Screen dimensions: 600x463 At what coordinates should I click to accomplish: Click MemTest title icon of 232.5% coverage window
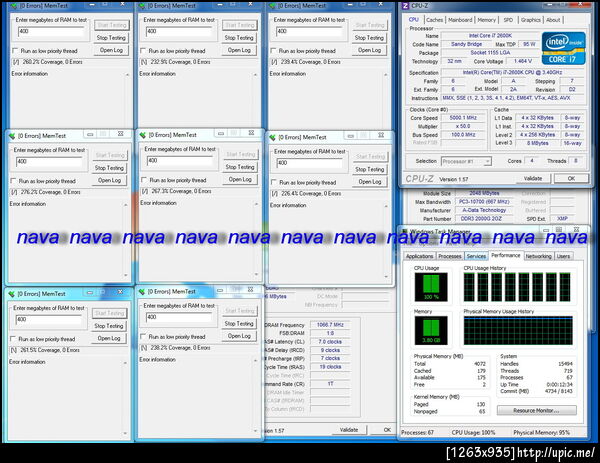[x=141, y=6]
